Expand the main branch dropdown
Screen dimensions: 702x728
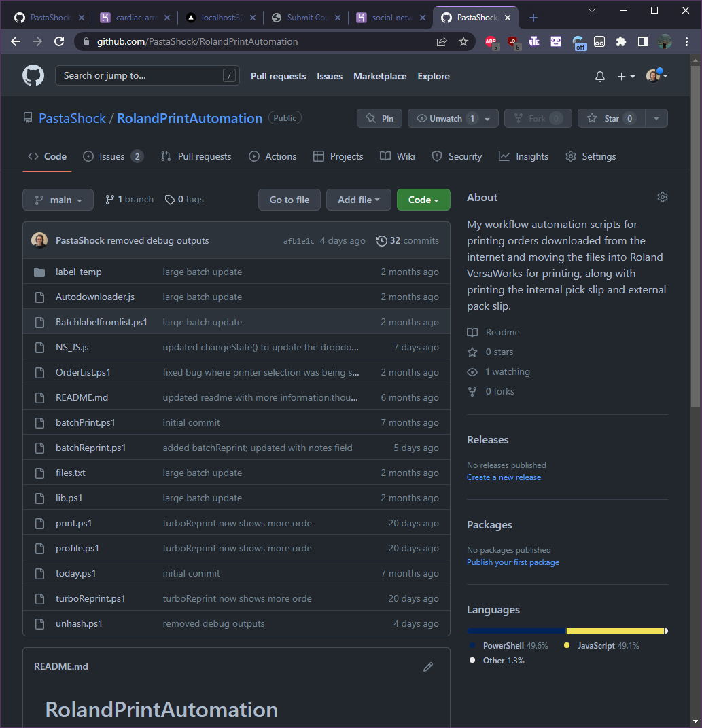[x=58, y=200]
